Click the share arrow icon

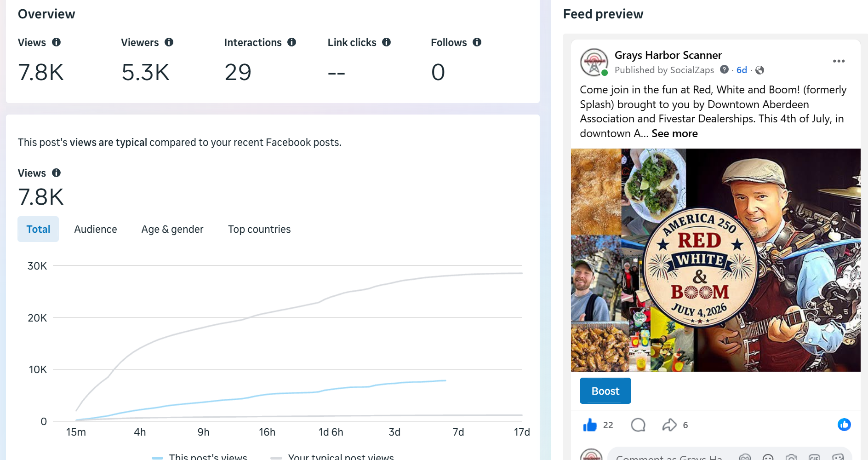tap(669, 425)
